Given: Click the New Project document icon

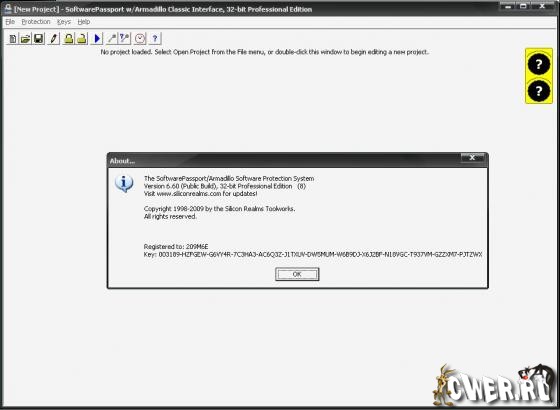Looking at the screenshot, I should (12, 39).
